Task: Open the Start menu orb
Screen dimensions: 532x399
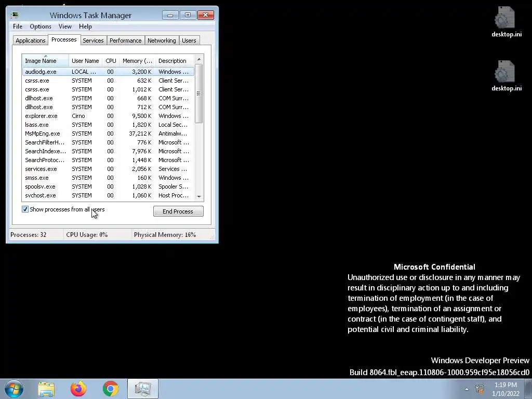Action: click(x=14, y=389)
